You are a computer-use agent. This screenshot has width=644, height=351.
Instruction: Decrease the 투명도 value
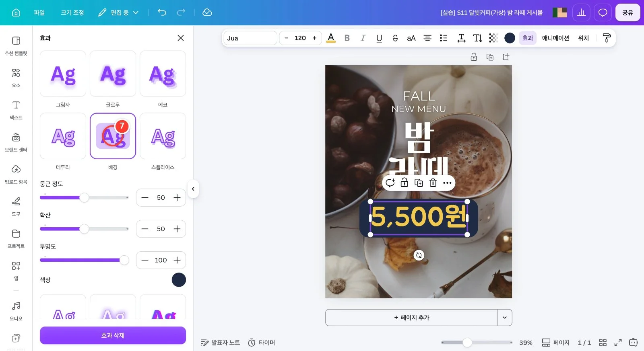(x=145, y=260)
